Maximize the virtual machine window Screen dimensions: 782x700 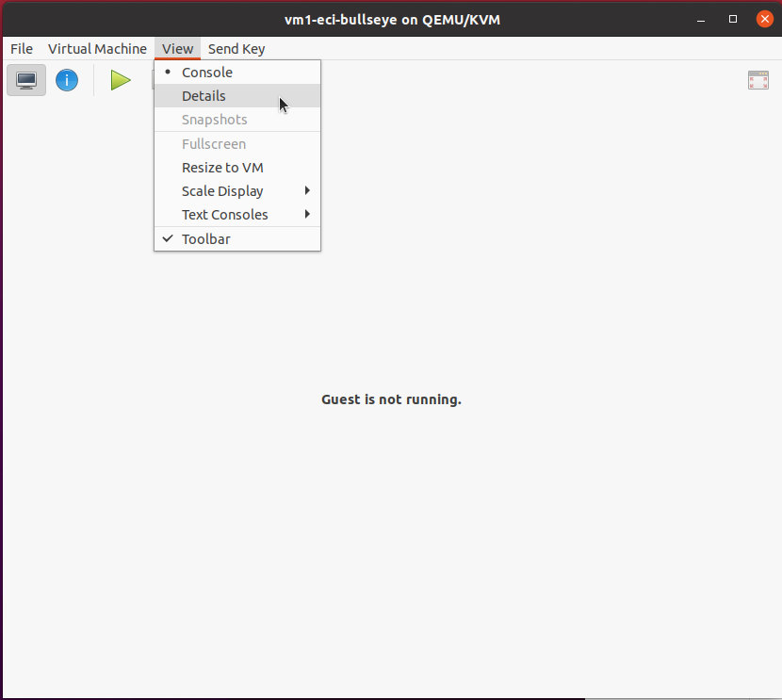tap(733, 20)
